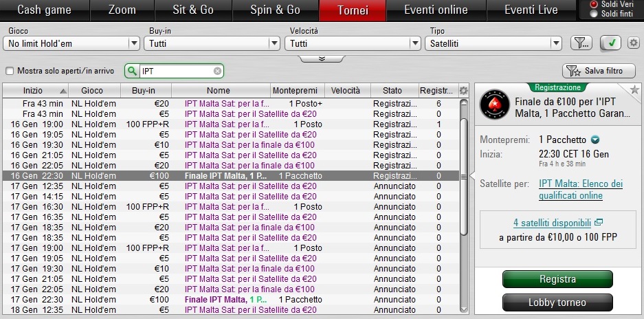This screenshot has height=319, width=644.
Task: Sort by Stato column header
Action: (395, 91)
